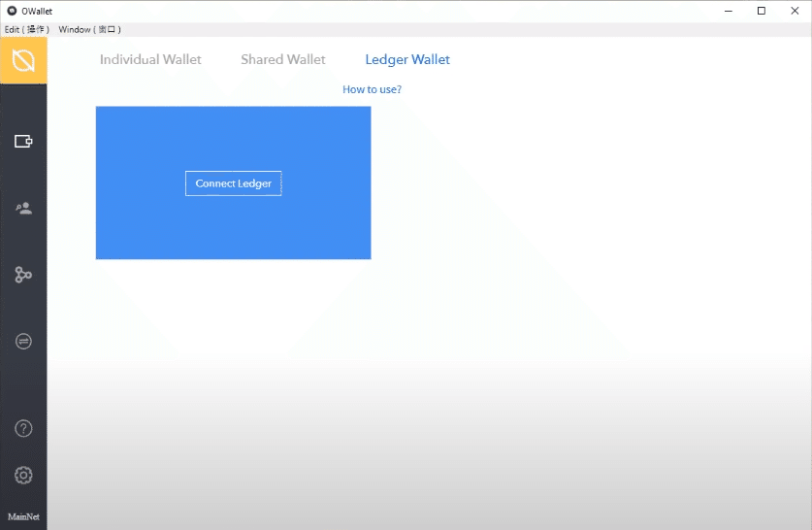Switch to Individual Wallet tab
This screenshot has width=812, height=530.
(x=150, y=59)
